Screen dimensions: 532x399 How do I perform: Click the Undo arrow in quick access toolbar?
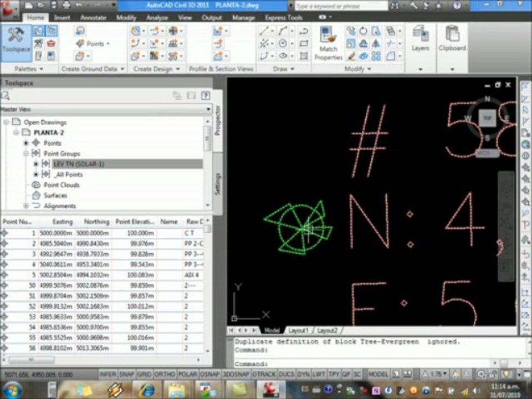(79, 5)
